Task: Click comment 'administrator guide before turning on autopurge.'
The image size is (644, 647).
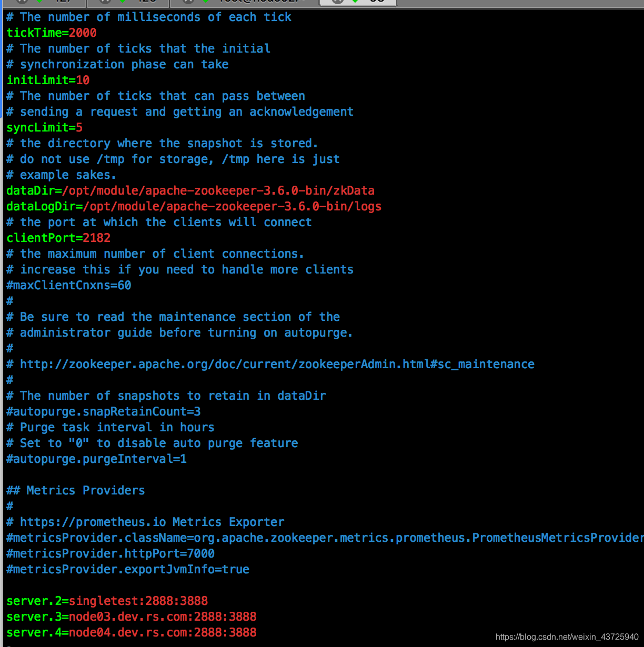Action: click(x=179, y=332)
